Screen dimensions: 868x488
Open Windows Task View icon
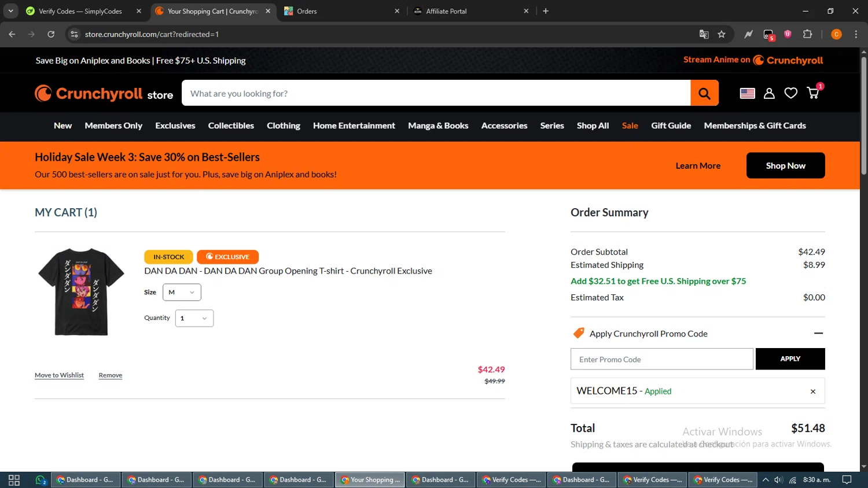(14, 480)
